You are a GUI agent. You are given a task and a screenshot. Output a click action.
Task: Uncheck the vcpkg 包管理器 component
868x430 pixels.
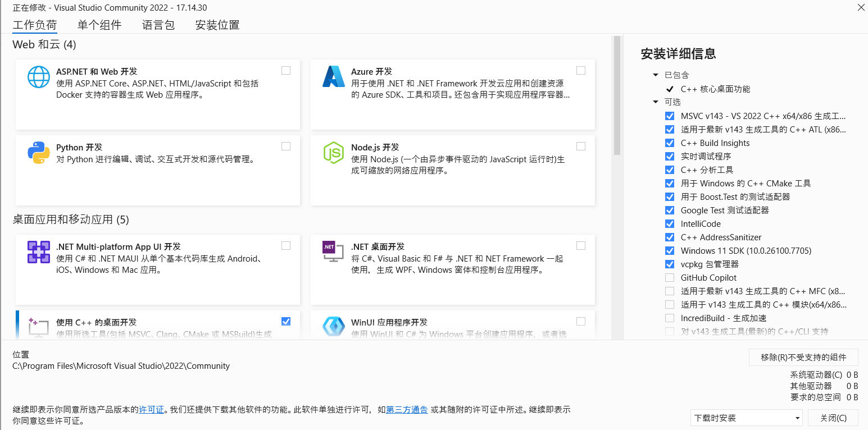(670, 264)
